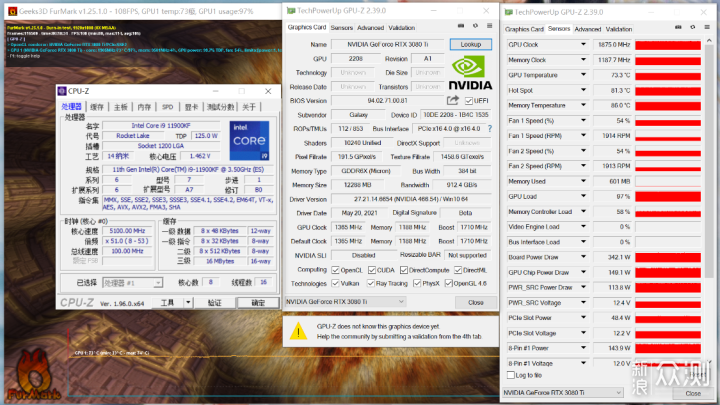This screenshot has height=405, width=720.
Task: Toggle the UEFI checkbox
Action: (x=468, y=101)
